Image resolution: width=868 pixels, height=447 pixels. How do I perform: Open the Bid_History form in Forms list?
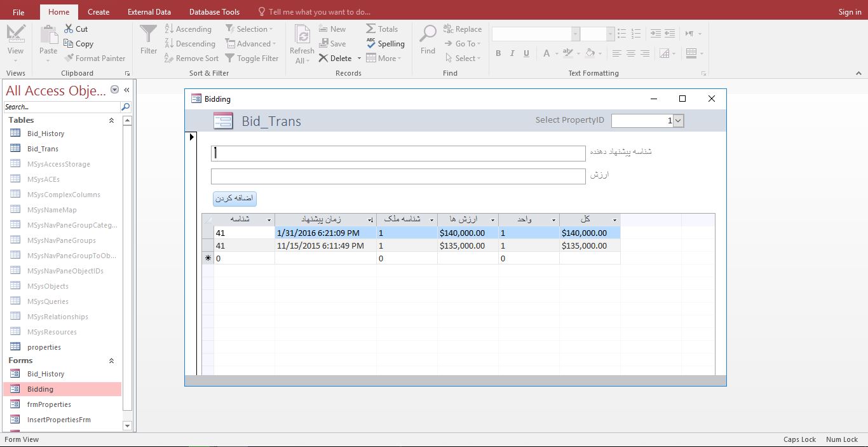46,374
